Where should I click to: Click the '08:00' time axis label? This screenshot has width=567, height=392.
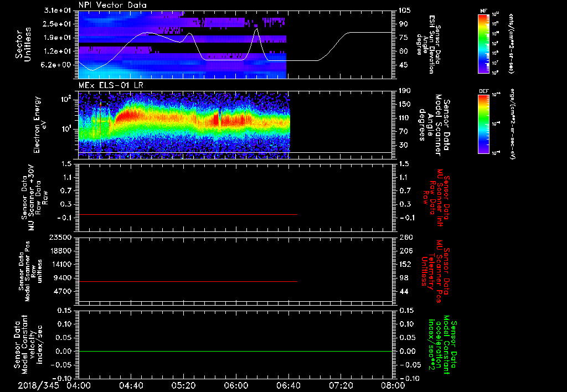pyautogui.click(x=393, y=386)
